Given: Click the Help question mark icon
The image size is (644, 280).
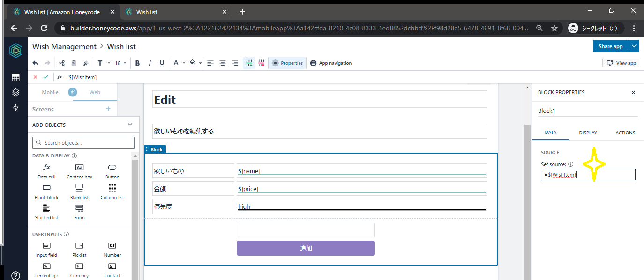Looking at the screenshot, I should click(x=15, y=275).
